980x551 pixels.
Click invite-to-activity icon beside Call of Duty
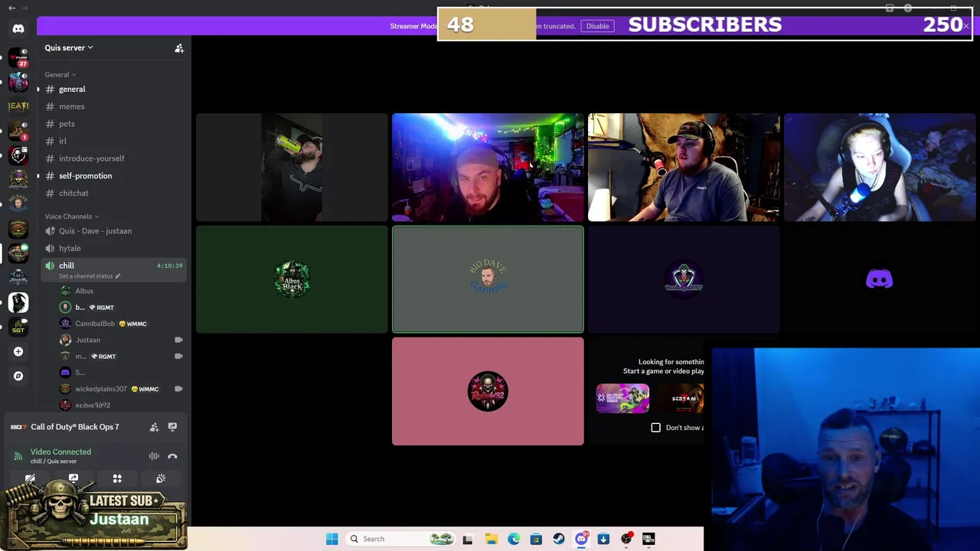pos(154,427)
